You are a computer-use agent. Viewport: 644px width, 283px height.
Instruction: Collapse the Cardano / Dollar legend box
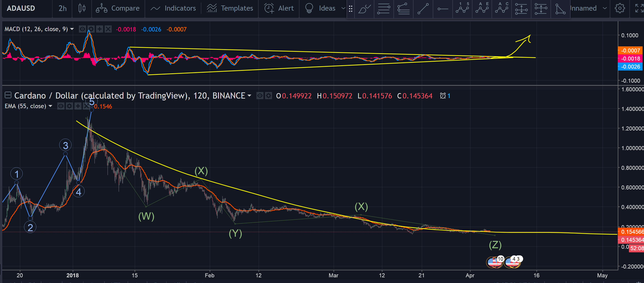(x=8, y=95)
